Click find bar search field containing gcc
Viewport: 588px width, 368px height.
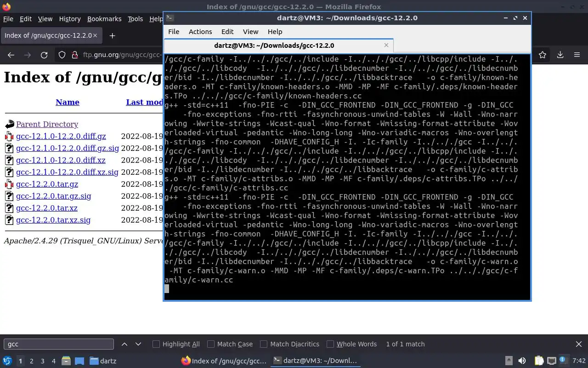[x=59, y=344]
